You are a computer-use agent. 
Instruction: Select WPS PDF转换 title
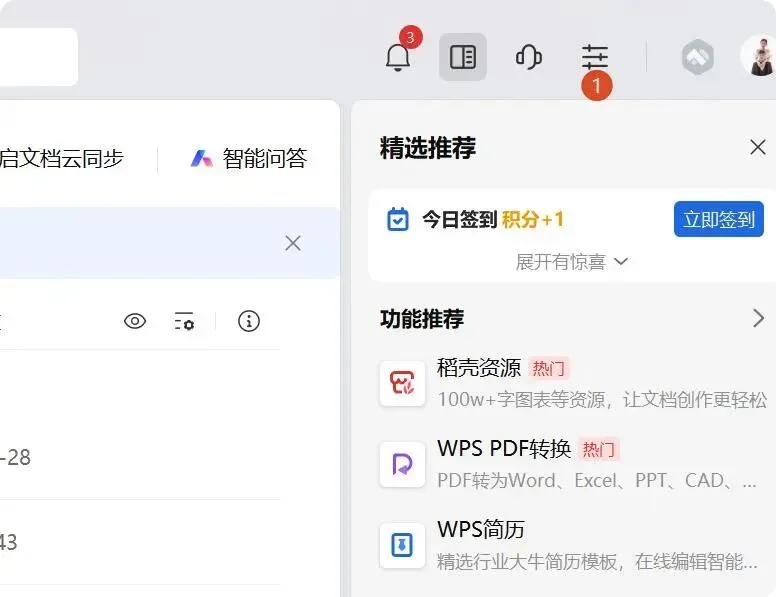point(504,448)
